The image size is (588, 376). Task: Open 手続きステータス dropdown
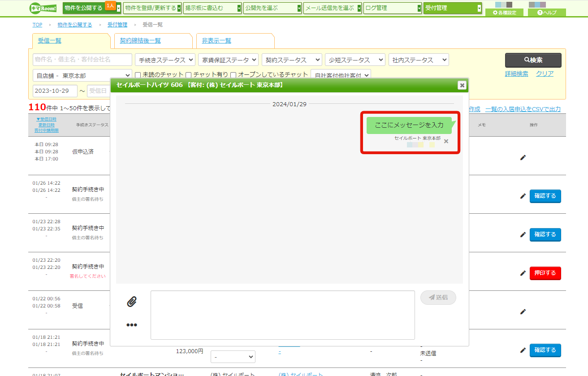pos(165,60)
